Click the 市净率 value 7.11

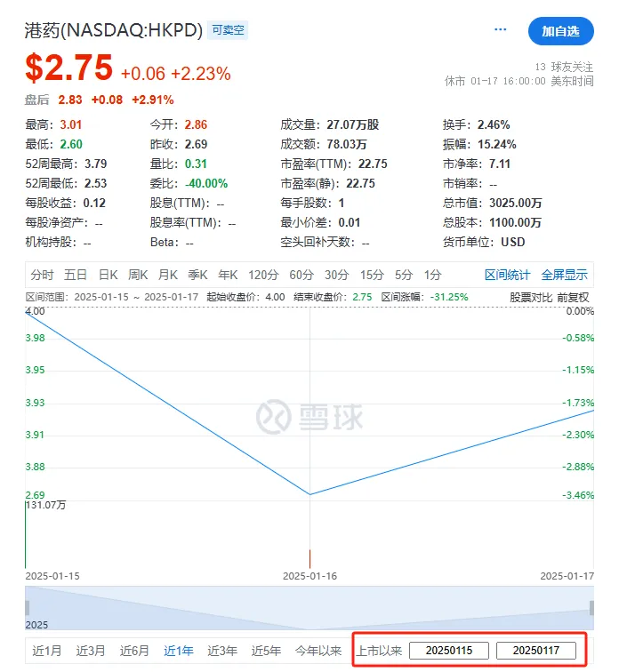click(x=500, y=164)
